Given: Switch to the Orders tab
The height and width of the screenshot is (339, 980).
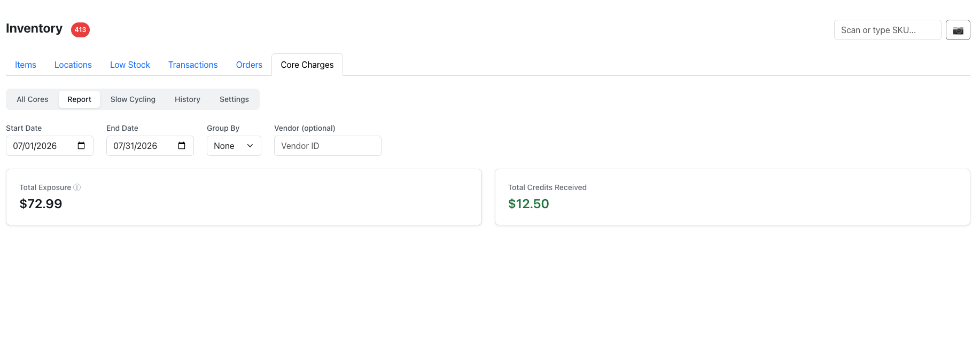Looking at the screenshot, I should pos(249,65).
